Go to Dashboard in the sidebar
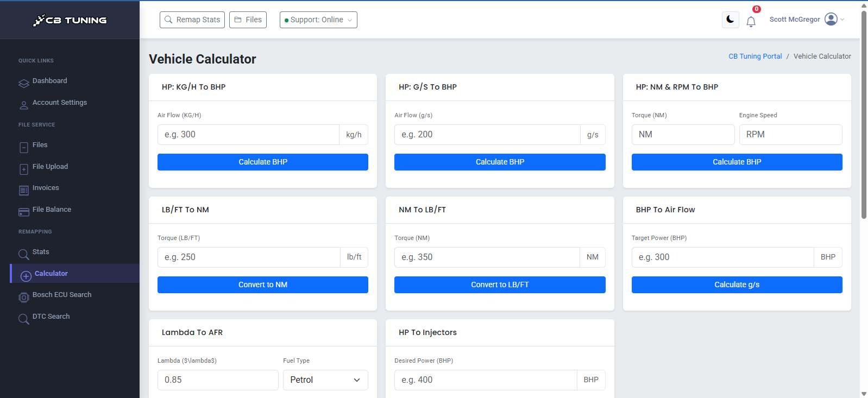Image resolution: width=868 pixels, height=398 pixels. [50, 81]
